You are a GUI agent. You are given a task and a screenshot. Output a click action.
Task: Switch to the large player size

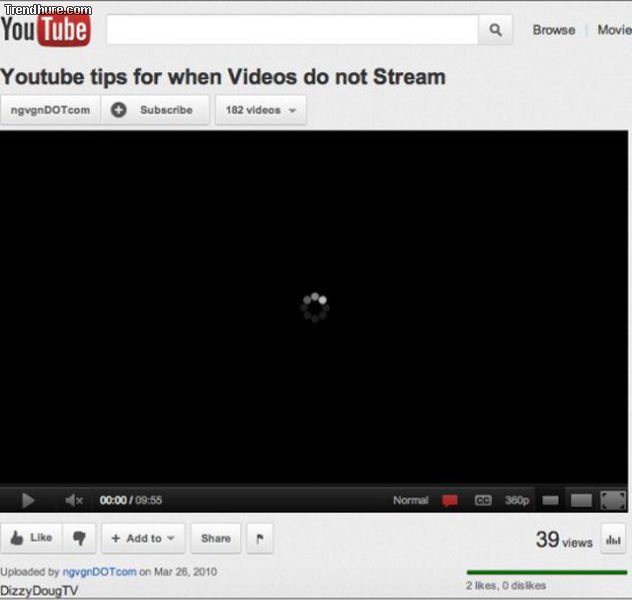click(x=580, y=500)
